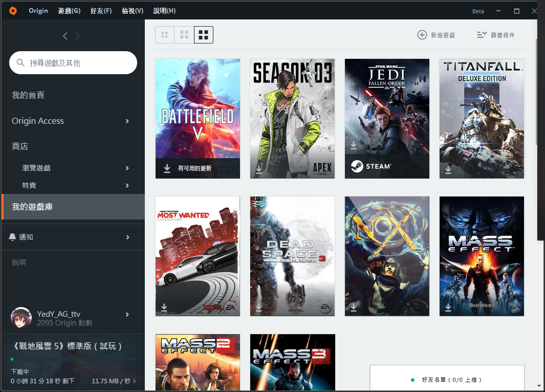Switch to small grid view
This screenshot has height=392, width=545.
(165, 35)
